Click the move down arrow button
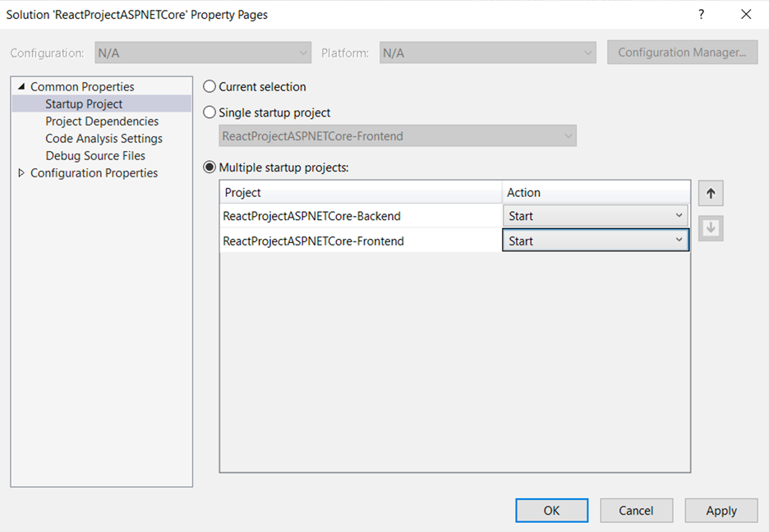 click(711, 229)
